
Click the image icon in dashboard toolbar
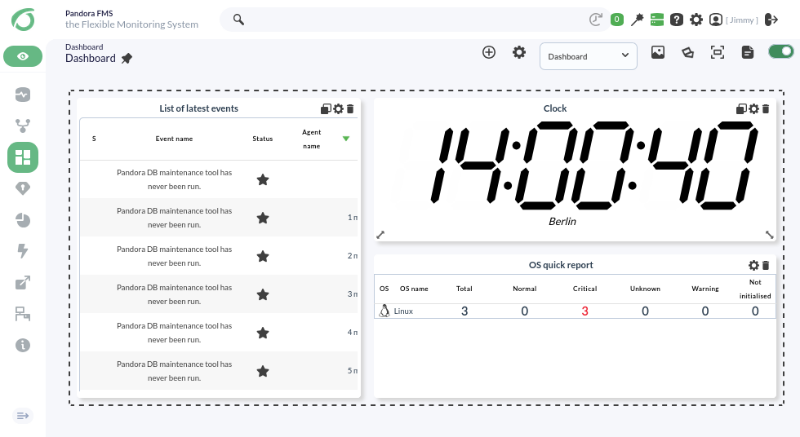658,52
